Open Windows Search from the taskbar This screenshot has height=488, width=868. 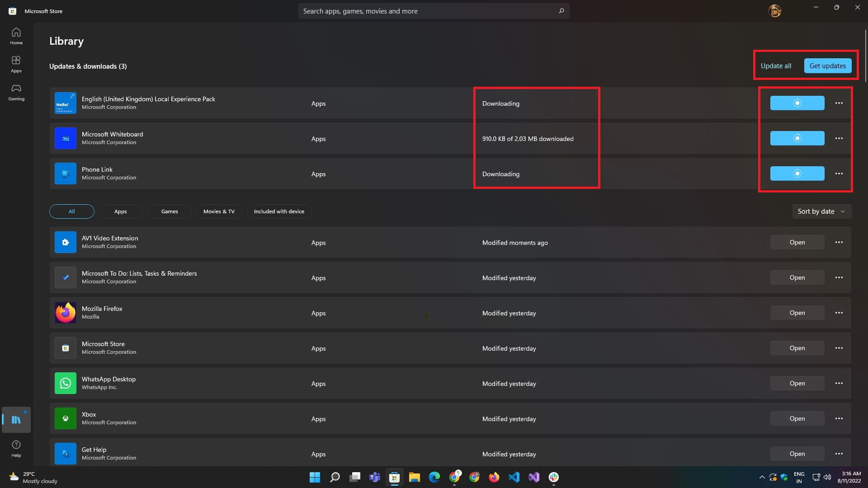(335, 477)
